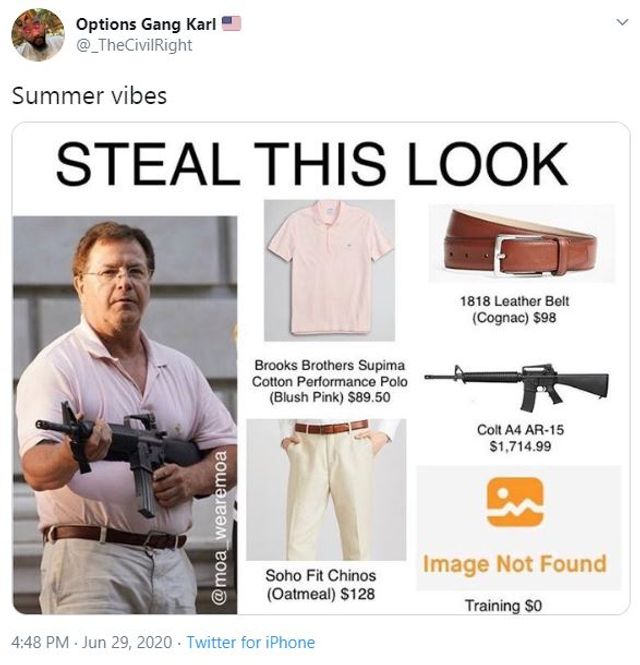Click the Colt A4 AR-15 rifle image
640x665 pixels.
(517, 386)
